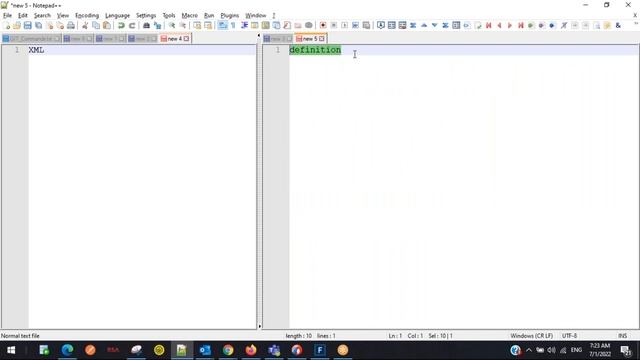640x360 pixels.
Task: Open the Search menu
Action: point(42,15)
